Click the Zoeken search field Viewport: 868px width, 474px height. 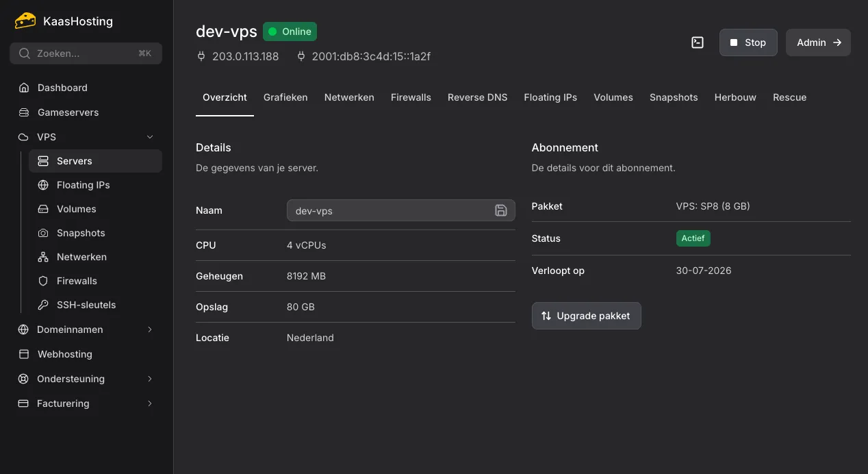[86, 53]
